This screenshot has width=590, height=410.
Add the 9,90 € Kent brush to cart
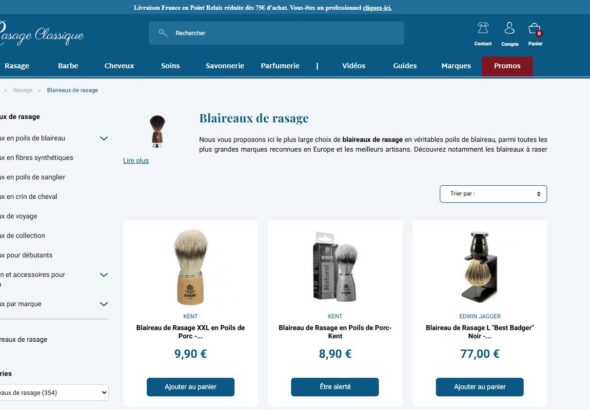click(x=190, y=387)
